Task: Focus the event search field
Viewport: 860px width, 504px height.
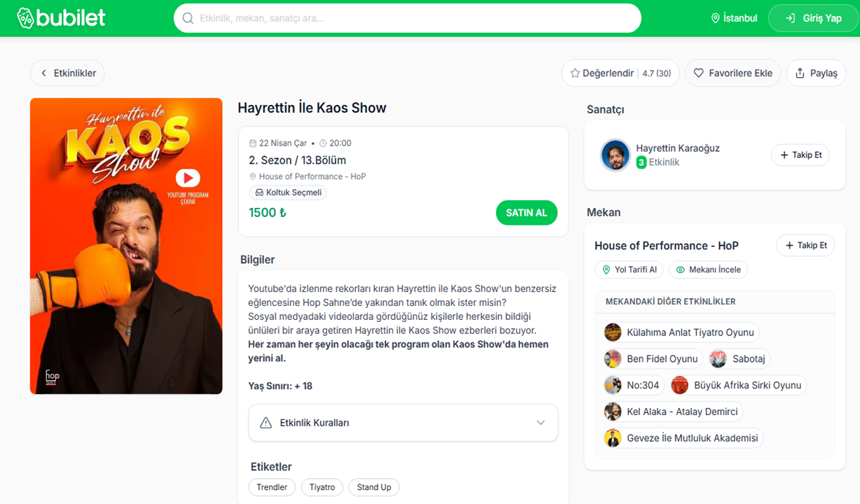Action: coord(407,18)
